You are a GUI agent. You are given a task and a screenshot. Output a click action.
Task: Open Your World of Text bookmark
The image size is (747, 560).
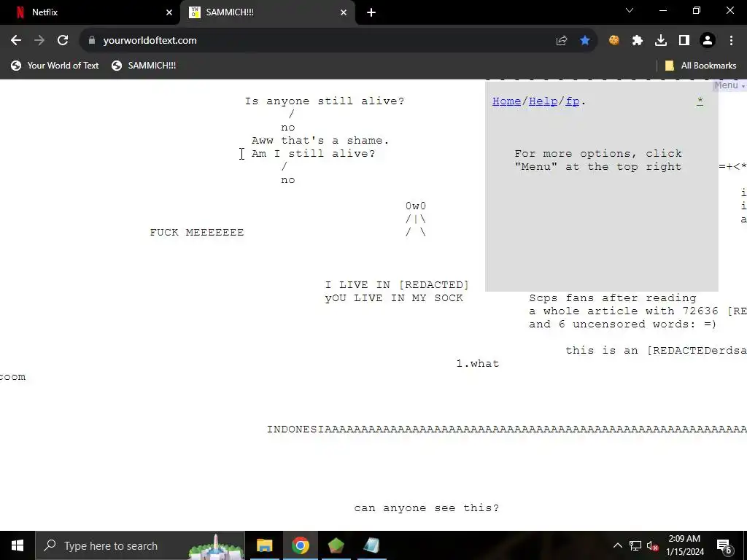pyautogui.click(x=55, y=66)
